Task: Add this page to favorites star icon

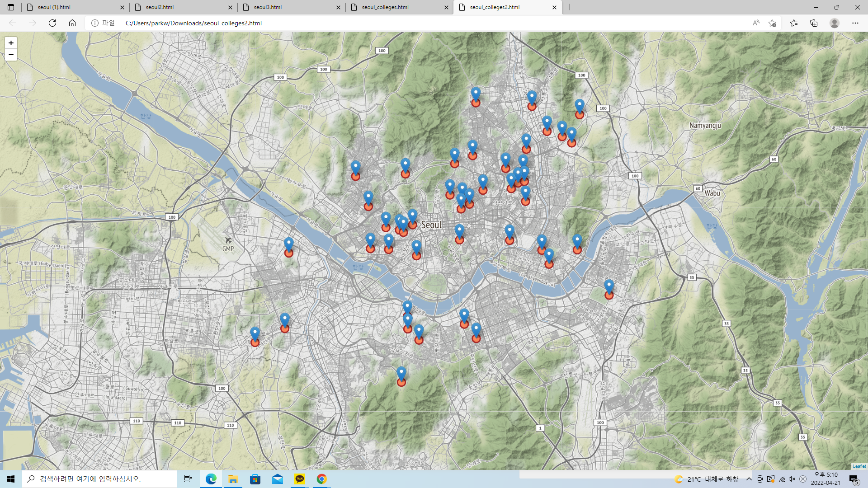Action: tap(772, 23)
